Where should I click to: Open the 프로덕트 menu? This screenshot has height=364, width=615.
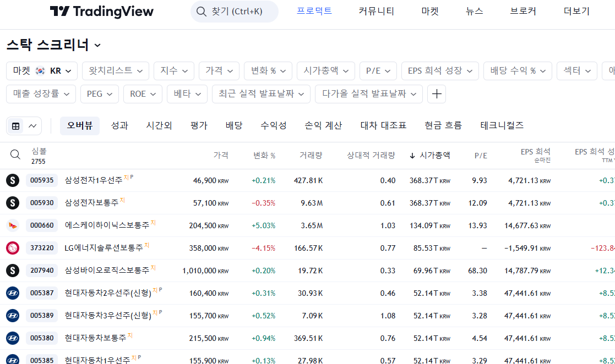point(314,12)
